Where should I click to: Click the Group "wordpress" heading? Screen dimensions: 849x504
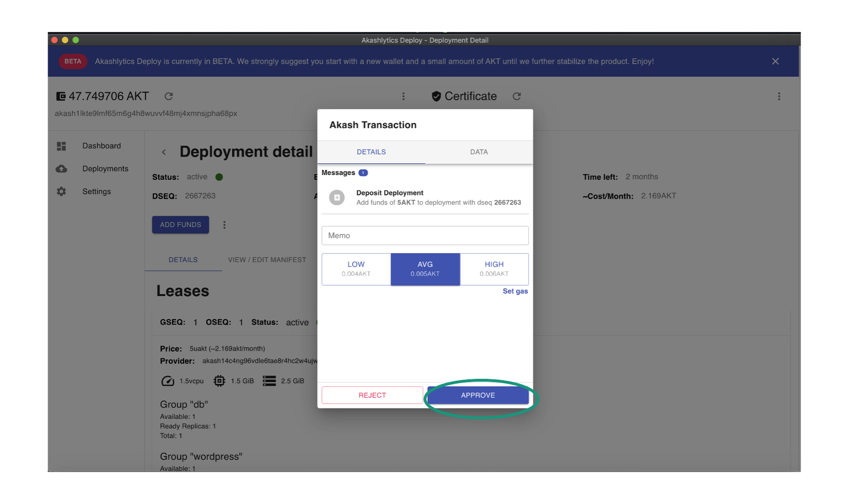201,457
